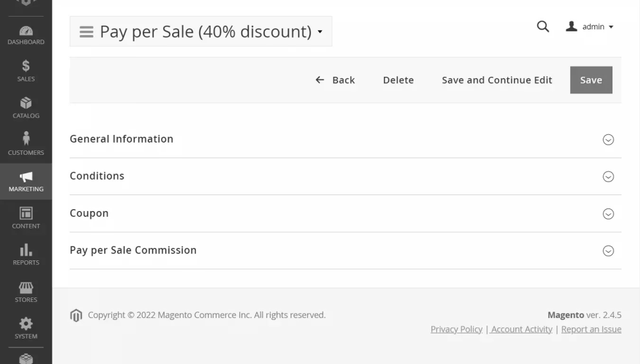Open the Catalog box icon menu
This screenshot has width=640, height=364.
pyautogui.click(x=26, y=107)
